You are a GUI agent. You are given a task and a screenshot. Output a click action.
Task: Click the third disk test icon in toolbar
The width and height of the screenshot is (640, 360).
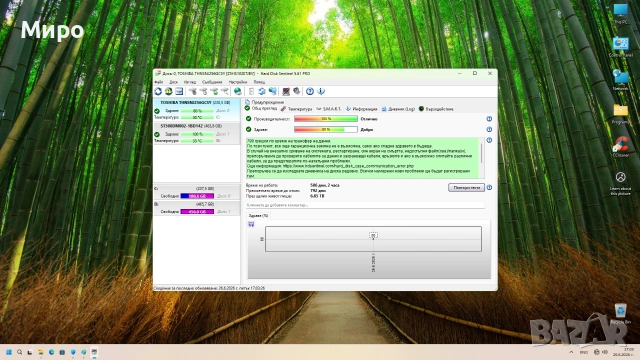[x=214, y=91]
